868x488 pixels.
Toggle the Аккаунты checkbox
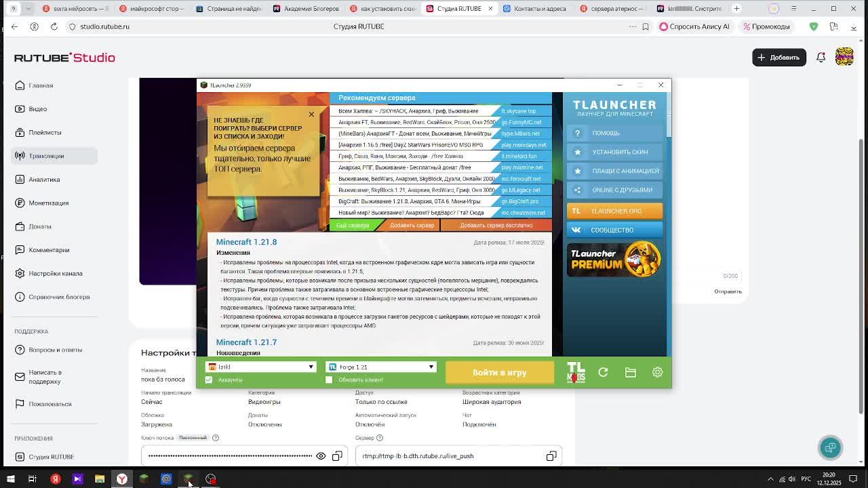tap(209, 380)
